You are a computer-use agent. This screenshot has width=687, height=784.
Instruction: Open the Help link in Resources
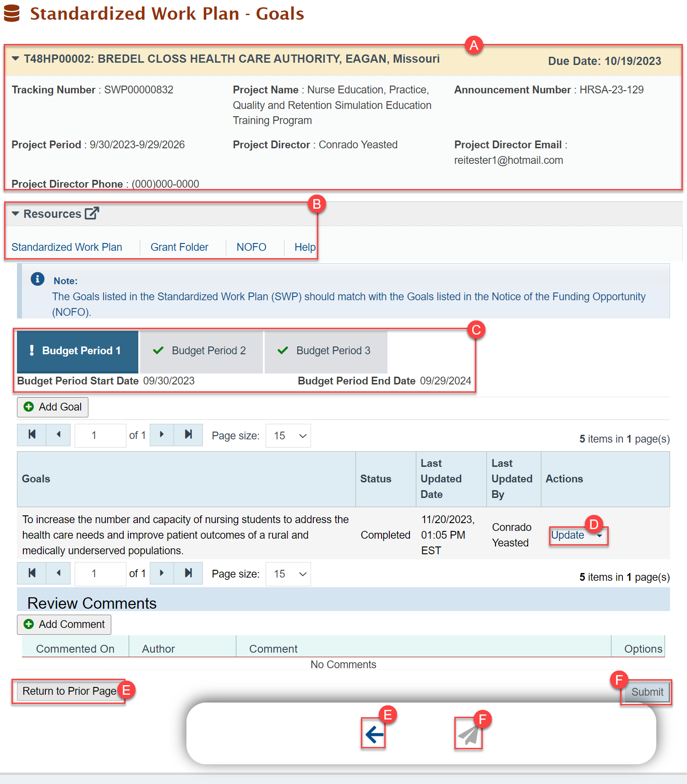305,247
